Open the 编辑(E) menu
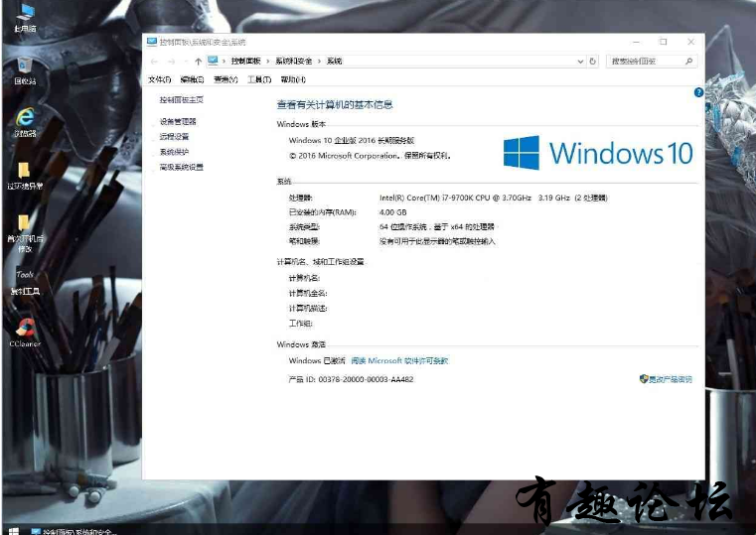756x535 pixels. point(192,79)
